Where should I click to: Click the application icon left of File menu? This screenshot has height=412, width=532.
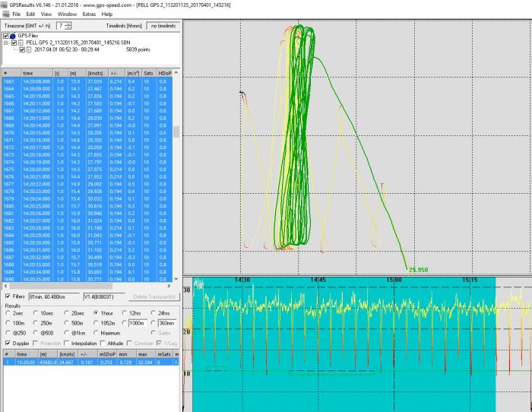coord(5,14)
